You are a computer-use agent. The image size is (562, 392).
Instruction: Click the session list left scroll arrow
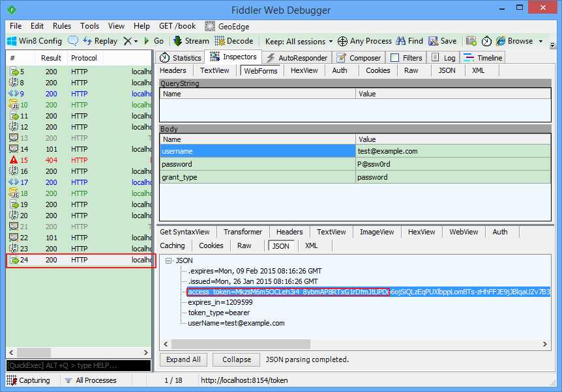click(12, 353)
